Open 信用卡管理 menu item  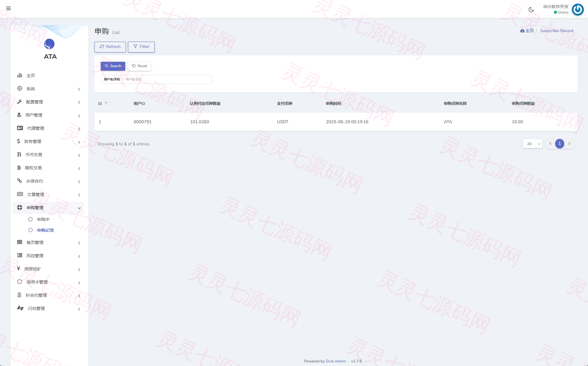[37, 282]
